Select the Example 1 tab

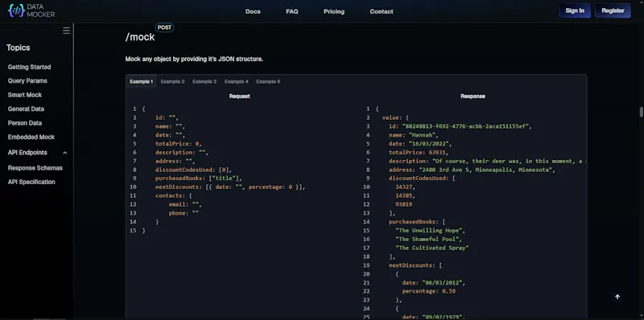point(142,82)
